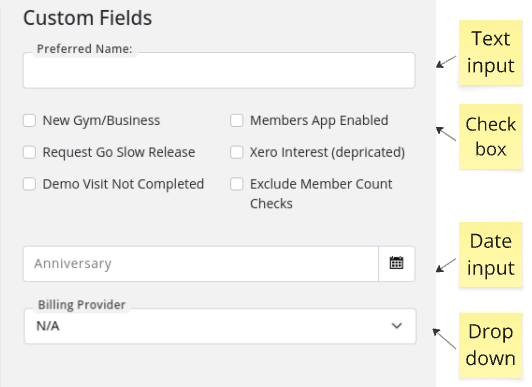Image resolution: width=532 pixels, height=387 pixels.
Task: Focus the Preferred Name text field
Action: tap(219, 70)
